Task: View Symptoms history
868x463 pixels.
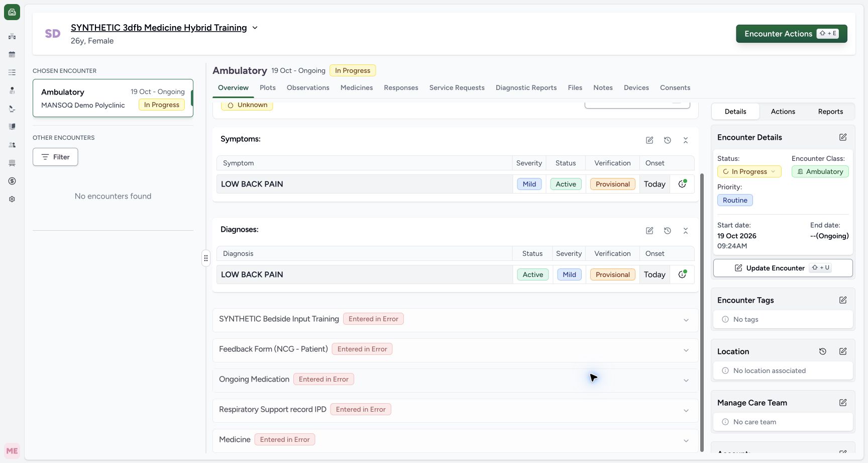Action: tap(668, 140)
